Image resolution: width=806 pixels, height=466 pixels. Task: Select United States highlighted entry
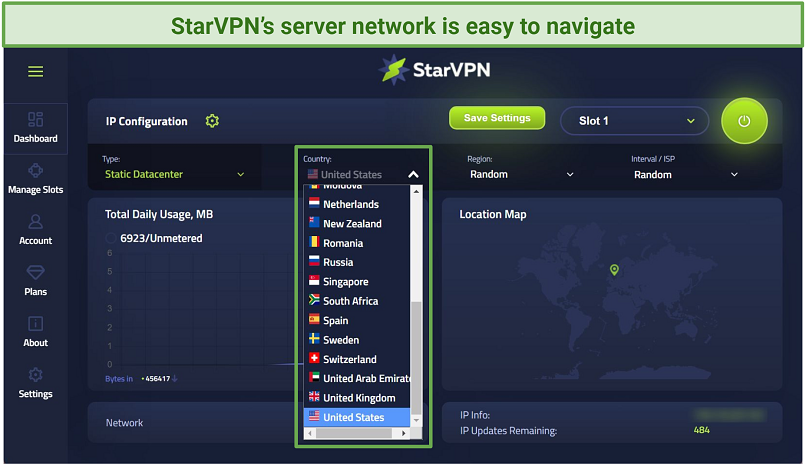coord(358,417)
